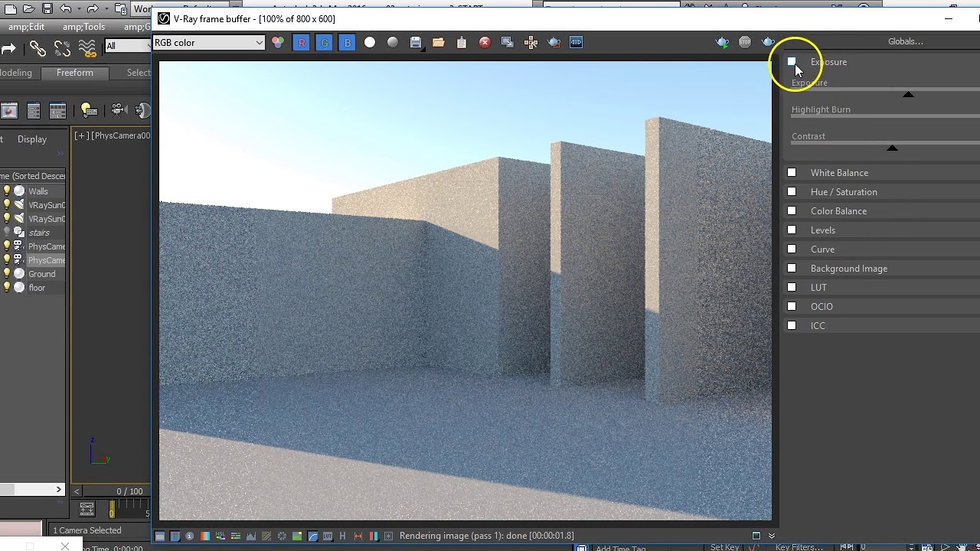
Task: Open the undo history dropdown arrow
Action: click(x=80, y=9)
